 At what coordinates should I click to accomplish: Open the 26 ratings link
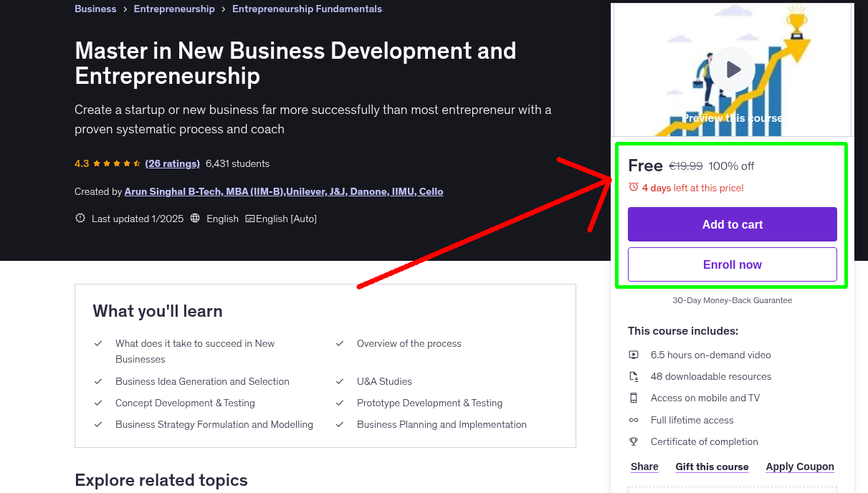pos(172,163)
